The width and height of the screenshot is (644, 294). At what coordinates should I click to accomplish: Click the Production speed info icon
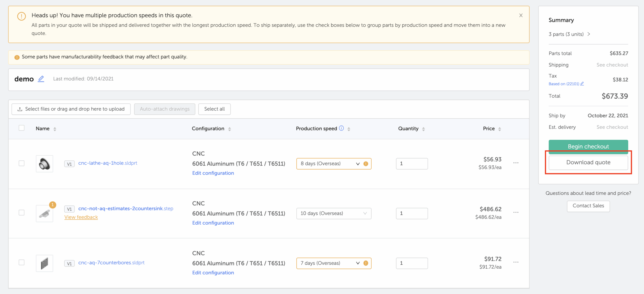(341, 128)
